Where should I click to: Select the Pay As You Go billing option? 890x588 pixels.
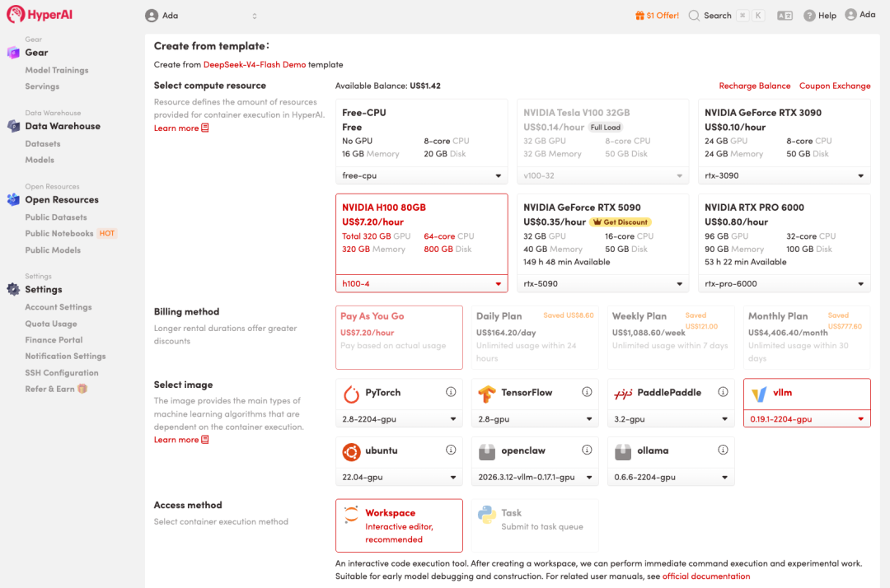tap(399, 338)
